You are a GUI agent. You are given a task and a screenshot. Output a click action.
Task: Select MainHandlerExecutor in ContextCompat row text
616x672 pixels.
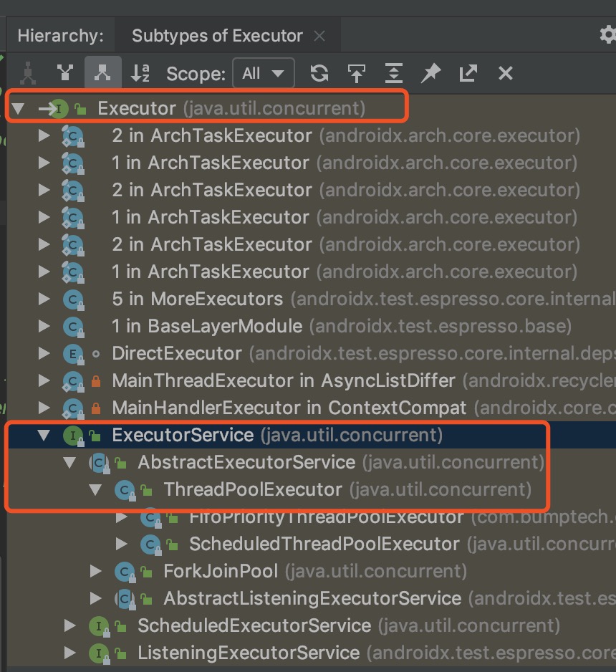(364, 408)
